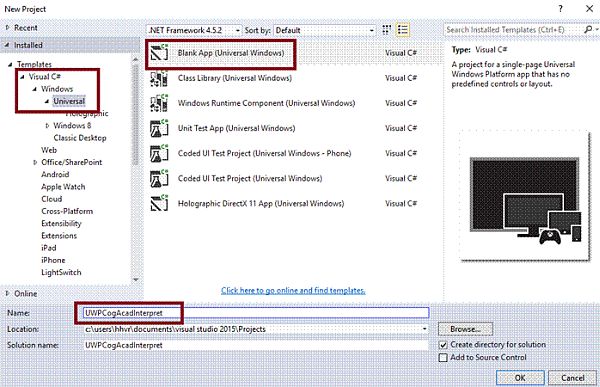The height and width of the screenshot is (387, 600).
Task: Collapse the Templates tree node
Action: (x=10, y=64)
